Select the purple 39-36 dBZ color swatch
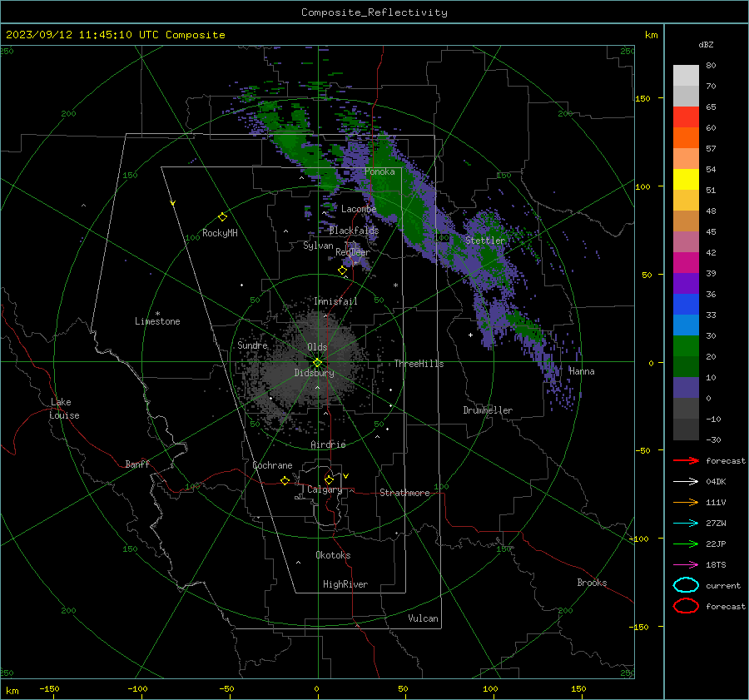Screen dimensions: 749x700 pos(686,284)
